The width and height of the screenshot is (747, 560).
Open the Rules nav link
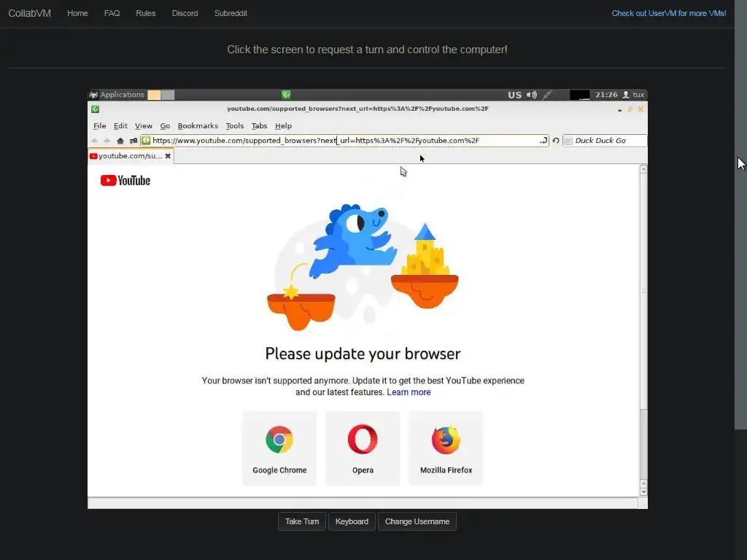click(145, 13)
